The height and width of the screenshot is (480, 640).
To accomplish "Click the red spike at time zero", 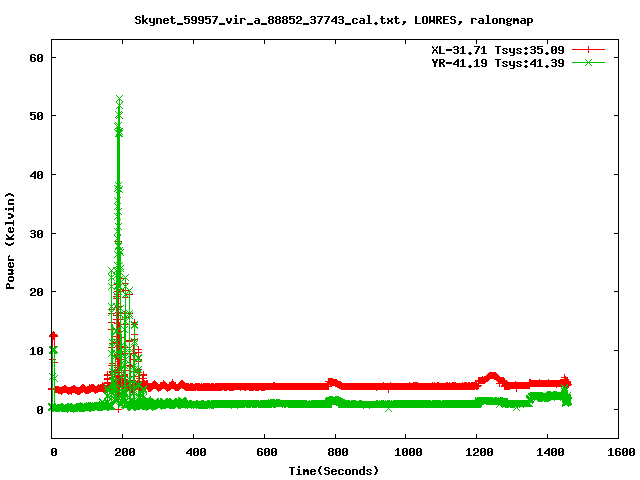I will pyautogui.click(x=53, y=336).
